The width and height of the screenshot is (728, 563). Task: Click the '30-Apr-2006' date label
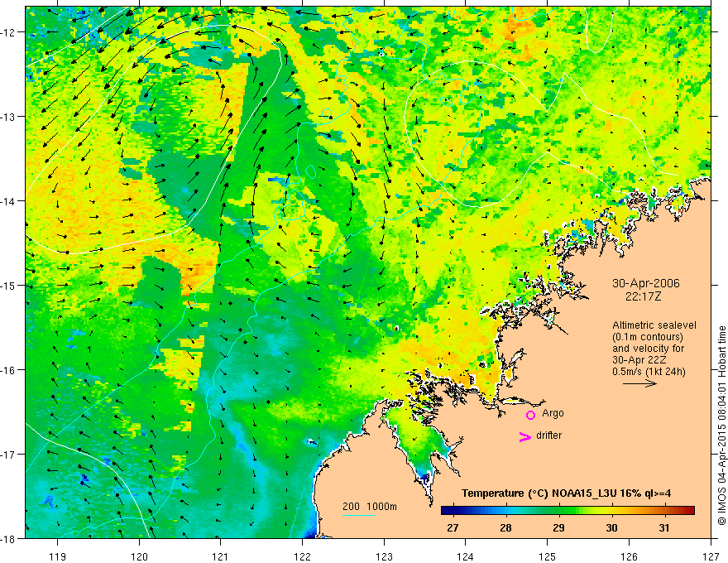coord(646,283)
